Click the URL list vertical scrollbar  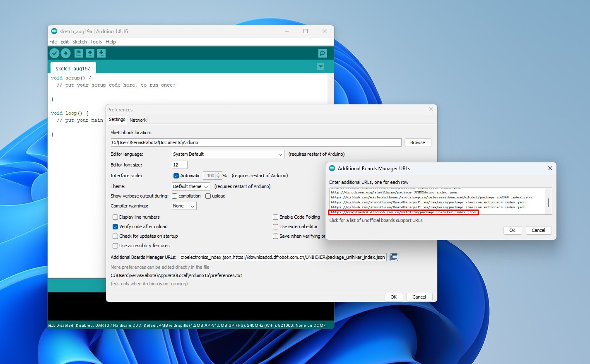click(x=549, y=202)
